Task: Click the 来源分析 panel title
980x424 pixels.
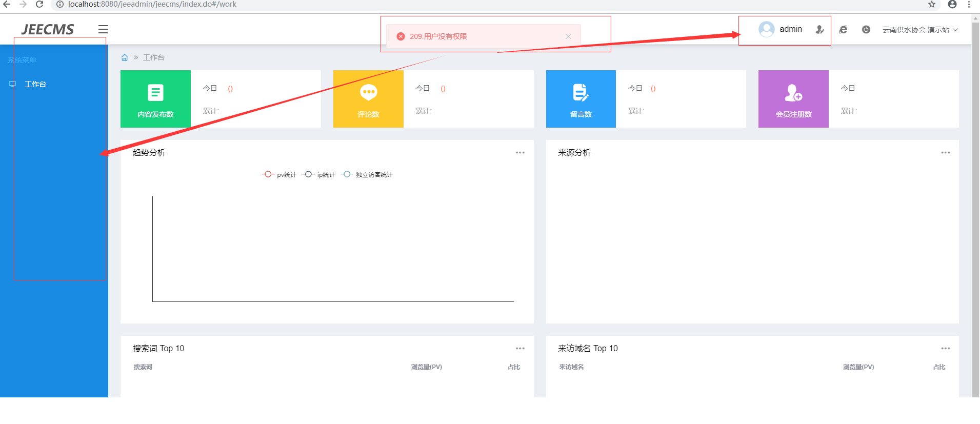Action: [x=574, y=153]
